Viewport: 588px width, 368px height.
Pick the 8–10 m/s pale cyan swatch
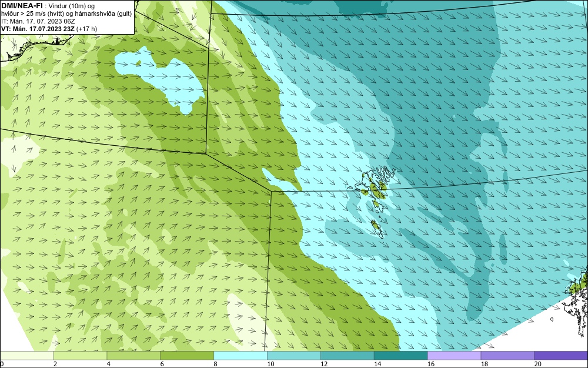[240, 355]
